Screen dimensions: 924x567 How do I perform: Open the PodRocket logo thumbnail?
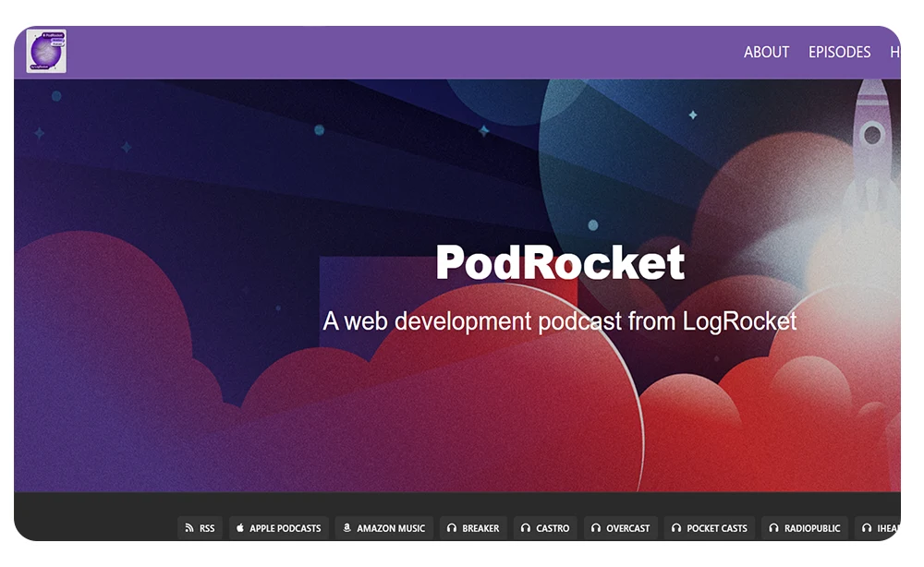point(46,51)
